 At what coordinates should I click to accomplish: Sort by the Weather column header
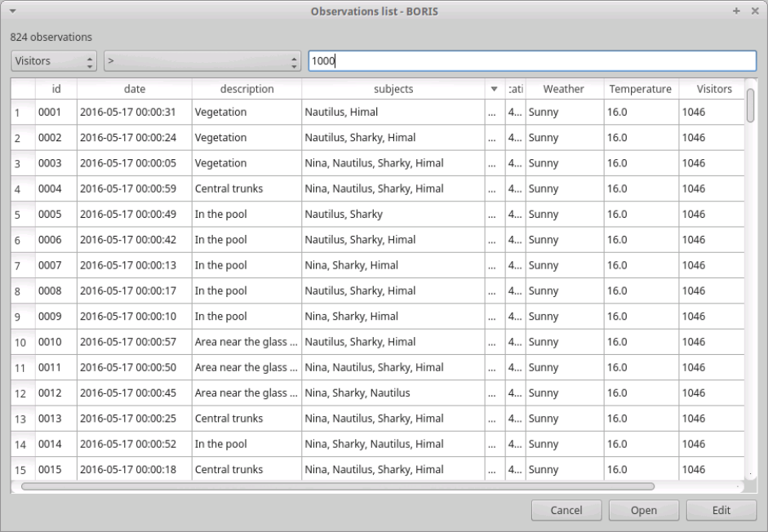coord(564,89)
